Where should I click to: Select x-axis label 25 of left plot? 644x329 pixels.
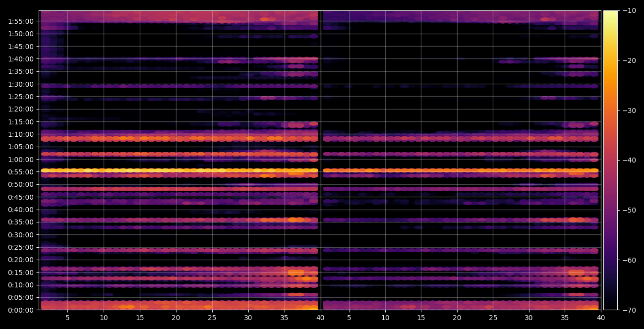point(212,317)
